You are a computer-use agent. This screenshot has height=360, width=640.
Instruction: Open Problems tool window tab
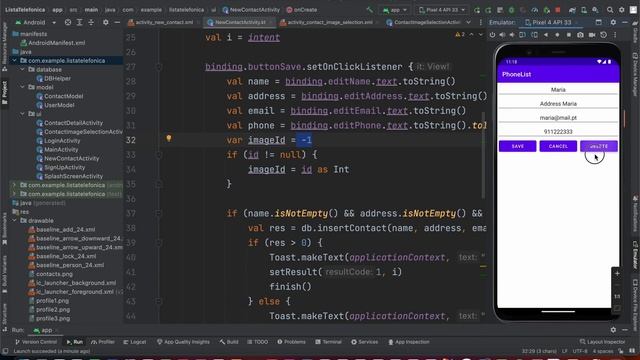(x=291, y=342)
